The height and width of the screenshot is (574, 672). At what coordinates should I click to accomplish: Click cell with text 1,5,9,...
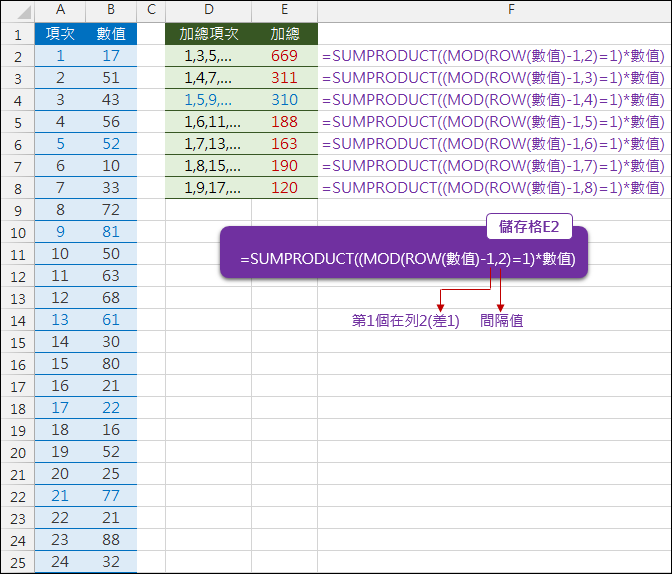tap(208, 100)
